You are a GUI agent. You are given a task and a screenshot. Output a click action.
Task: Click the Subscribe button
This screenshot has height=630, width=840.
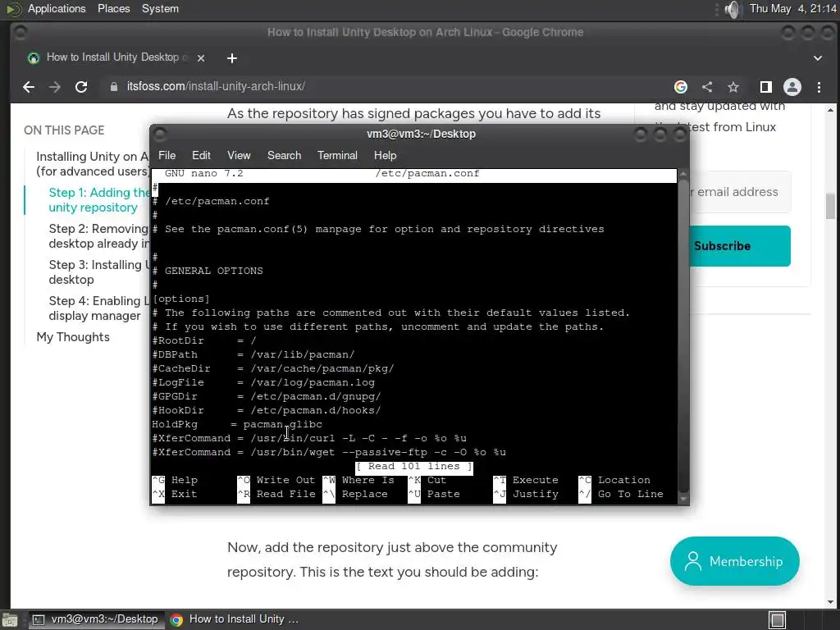[739, 246]
